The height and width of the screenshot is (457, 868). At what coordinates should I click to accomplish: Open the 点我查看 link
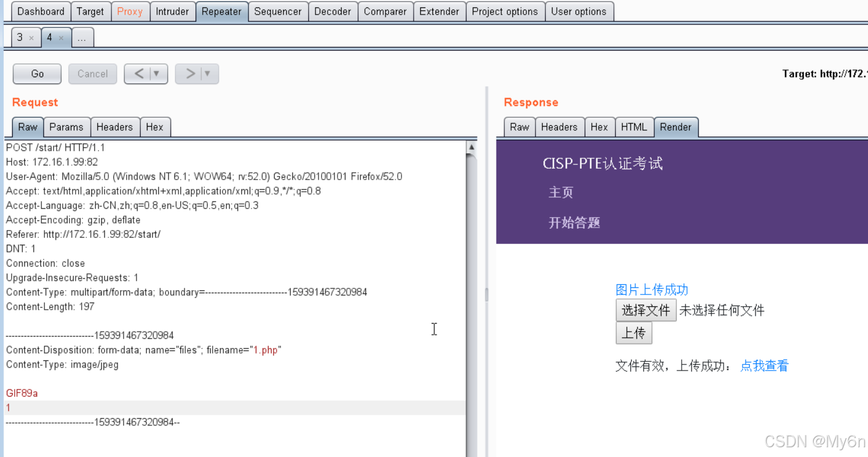pos(764,366)
